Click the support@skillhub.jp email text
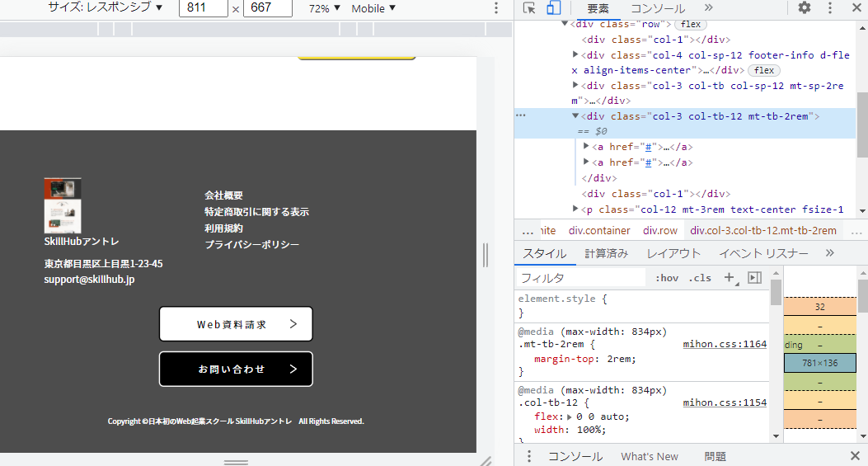This screenshot has width=868, height=466. 89,280
